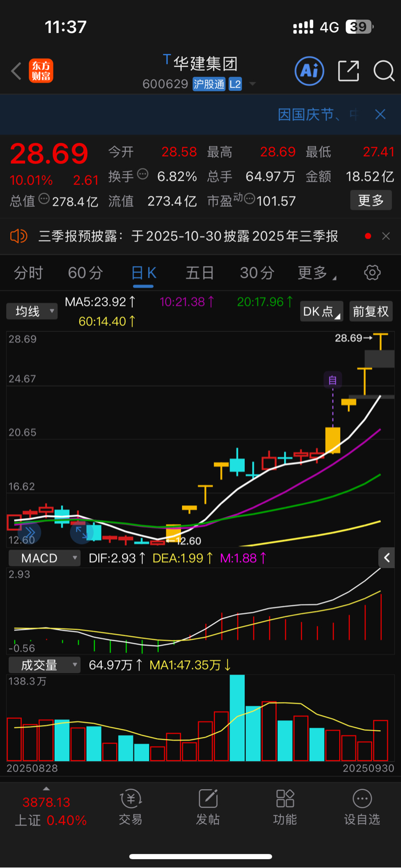The image size is (401, 868).
Task: Tap the MA 20:17.96 value
Action: [x=265, y=302]
